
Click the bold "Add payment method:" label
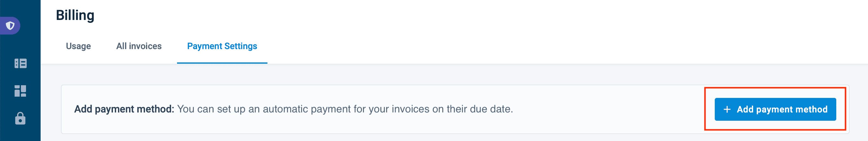(x=124, y=109)
